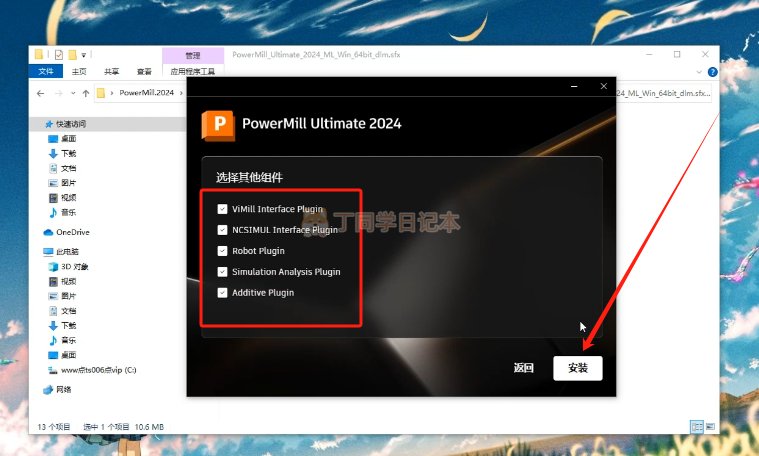Toggle NCSIMUL Interface Plugin checkbox

click(222, 229)
